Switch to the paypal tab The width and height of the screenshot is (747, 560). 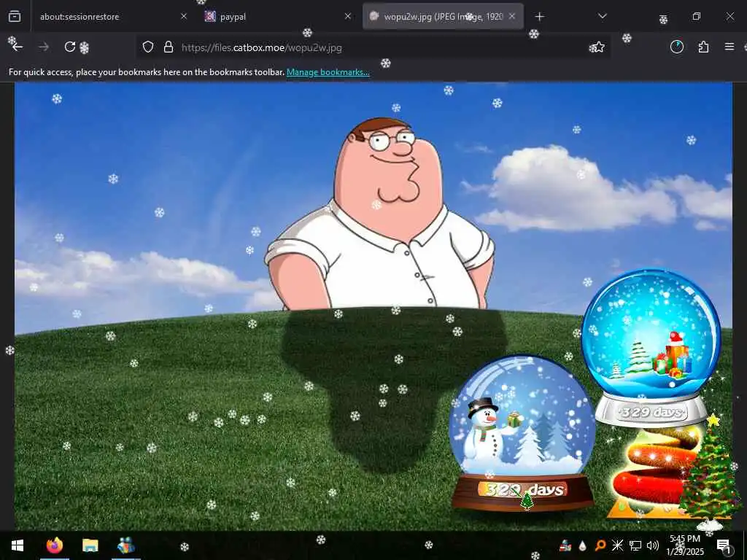pos(278,17)
